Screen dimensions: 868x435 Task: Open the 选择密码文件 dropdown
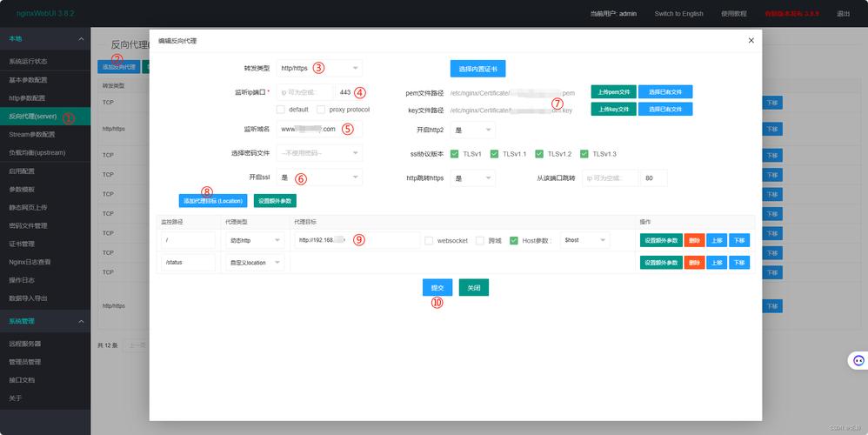319,153
